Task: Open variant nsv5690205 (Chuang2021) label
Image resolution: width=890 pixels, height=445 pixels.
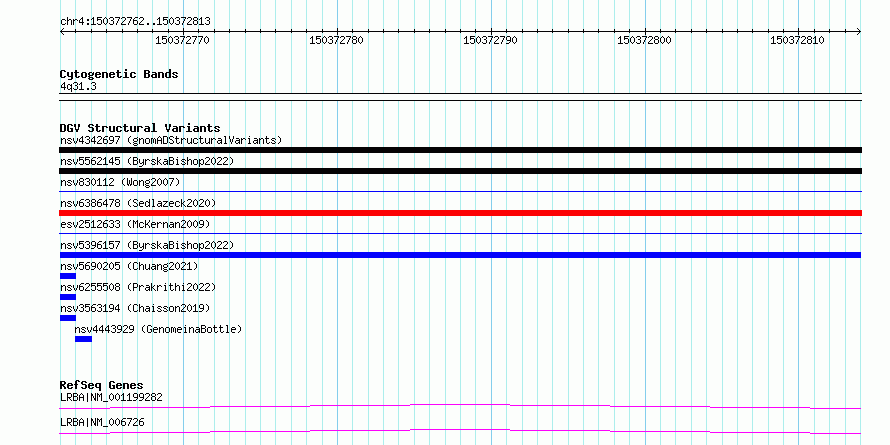Action: tap(129, 266)
